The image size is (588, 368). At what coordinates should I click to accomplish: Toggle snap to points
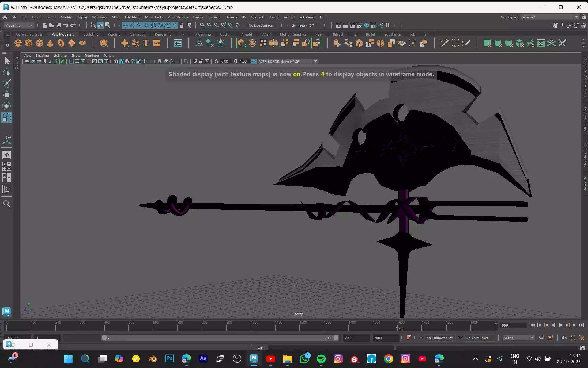click(217, 25)
